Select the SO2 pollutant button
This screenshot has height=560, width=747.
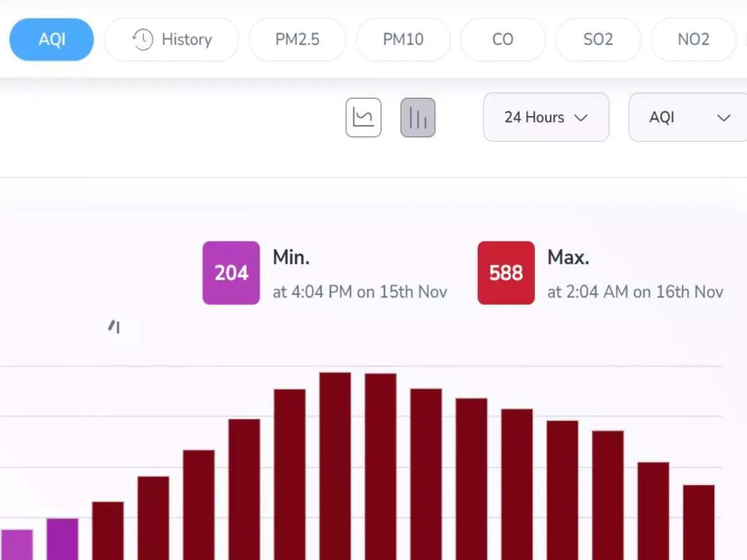tap(598, 39)
